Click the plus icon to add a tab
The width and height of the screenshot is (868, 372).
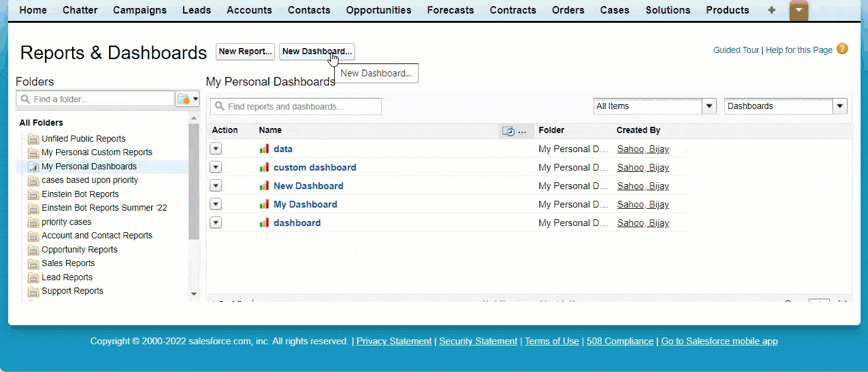(x=771, y=10)
